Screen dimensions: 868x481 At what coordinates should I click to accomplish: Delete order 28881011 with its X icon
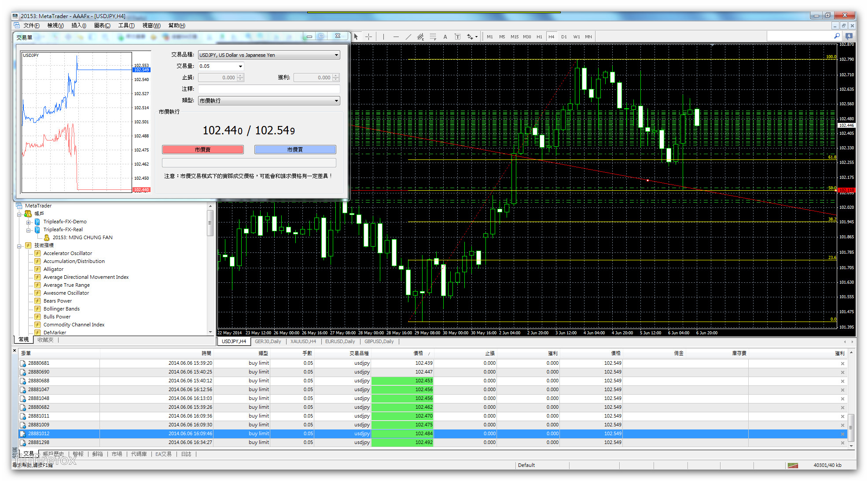click(842, 416)
